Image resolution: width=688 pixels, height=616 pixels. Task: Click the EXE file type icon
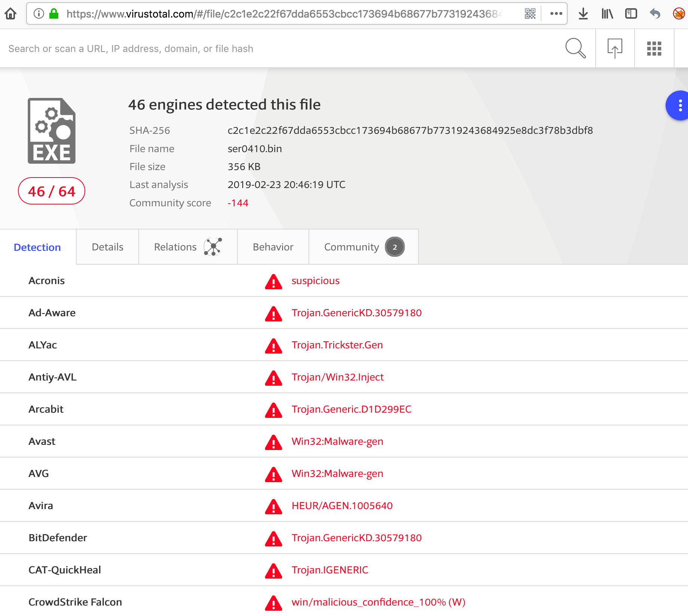pyautogui.click(x=52, y=131)
